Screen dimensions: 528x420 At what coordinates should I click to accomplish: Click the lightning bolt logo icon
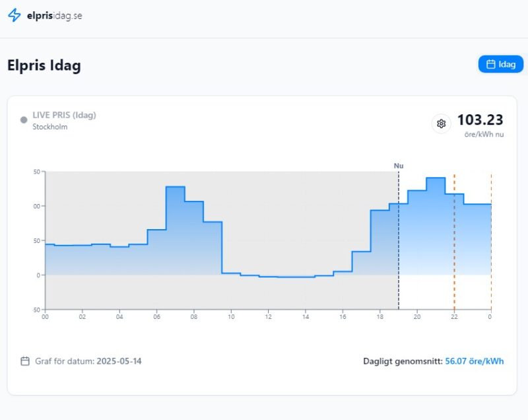pyautogui.click(x=15, y=15)
